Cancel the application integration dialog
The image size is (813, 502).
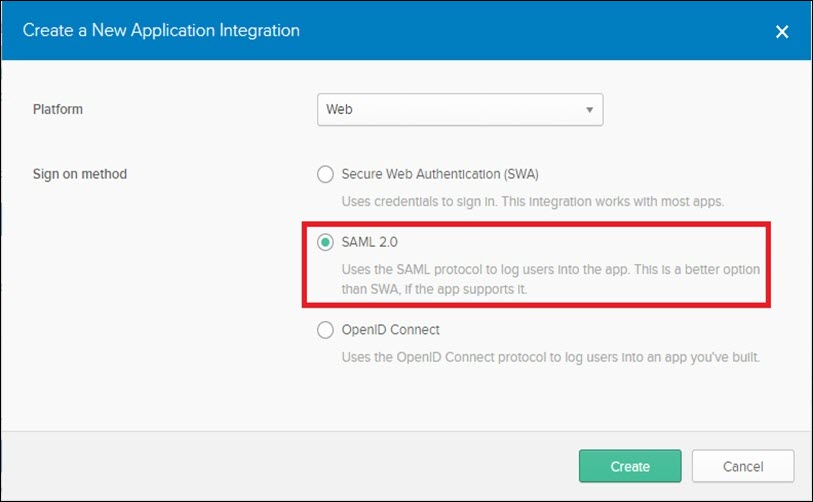(743, 466)
